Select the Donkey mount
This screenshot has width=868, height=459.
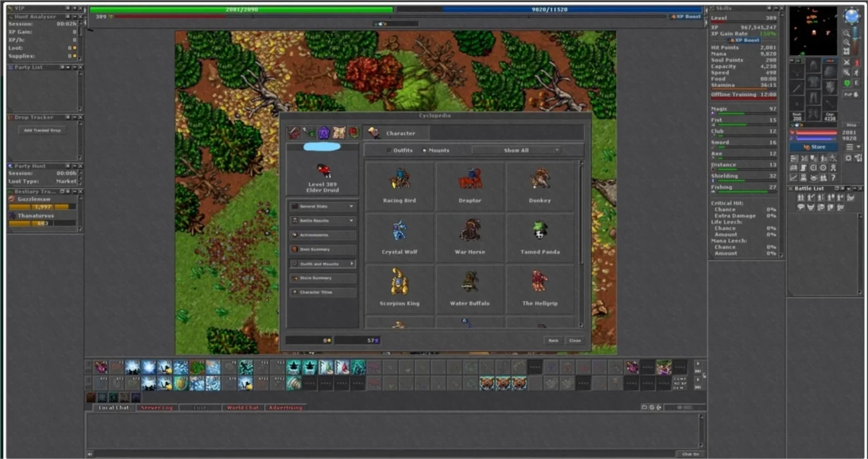click(540, 186)
